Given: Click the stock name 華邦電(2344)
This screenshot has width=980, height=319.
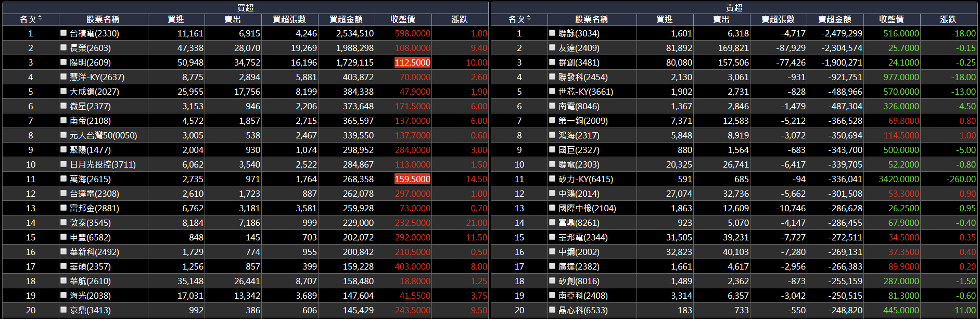Looking at the screenshot, I should tap(583, 237).
